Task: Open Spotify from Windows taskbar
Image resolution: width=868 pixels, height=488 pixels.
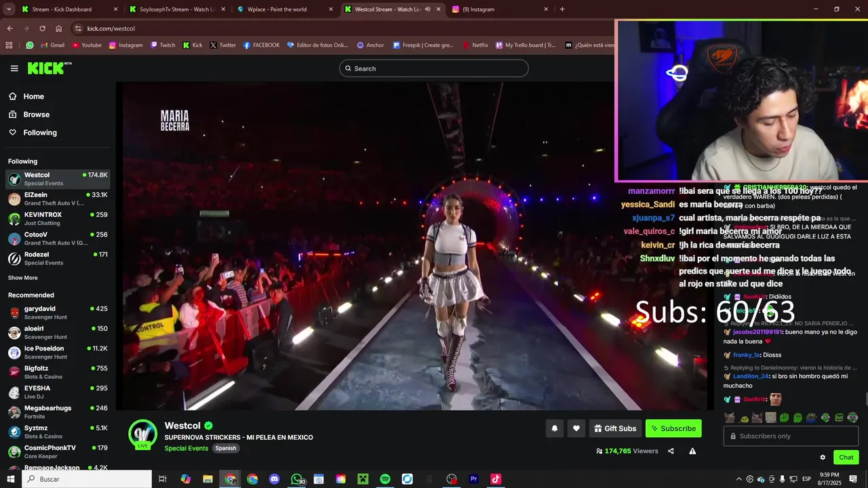Action: tap(385, 479)
